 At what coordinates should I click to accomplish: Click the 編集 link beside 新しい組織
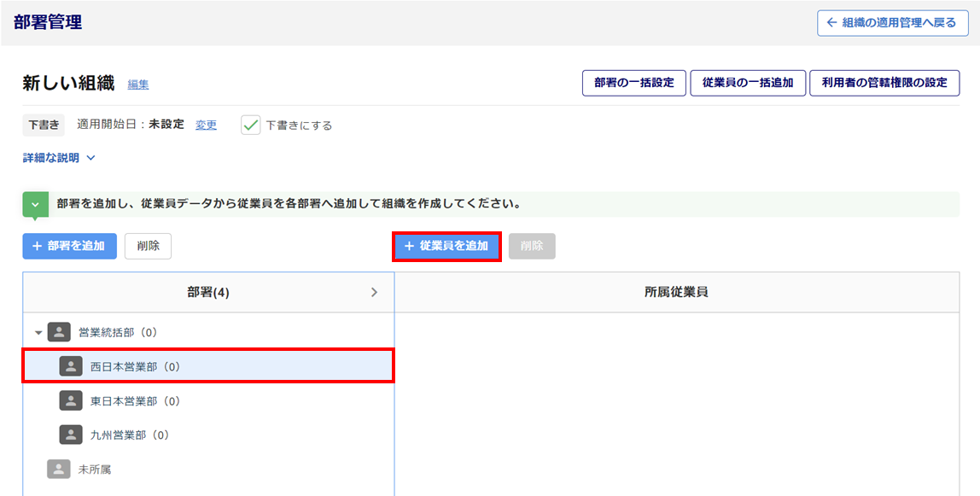(x=138, y=85)
